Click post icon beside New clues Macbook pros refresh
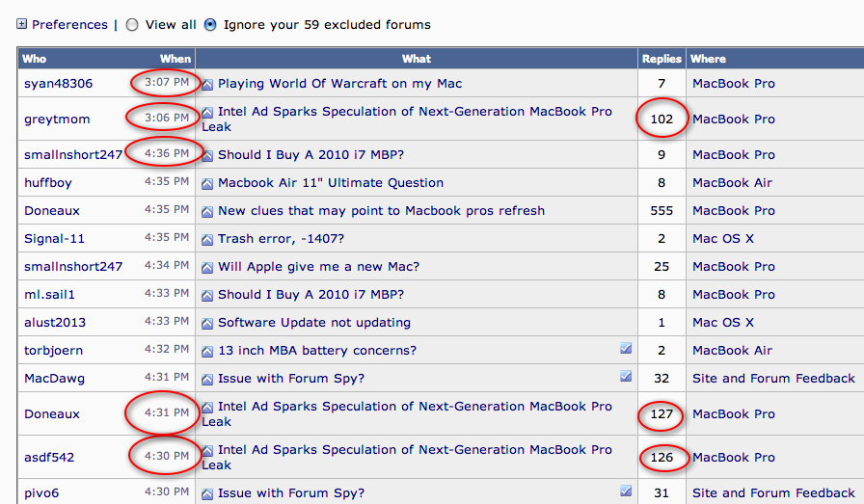The height and width of the screenshot is (504, 864). pos(207,211)
